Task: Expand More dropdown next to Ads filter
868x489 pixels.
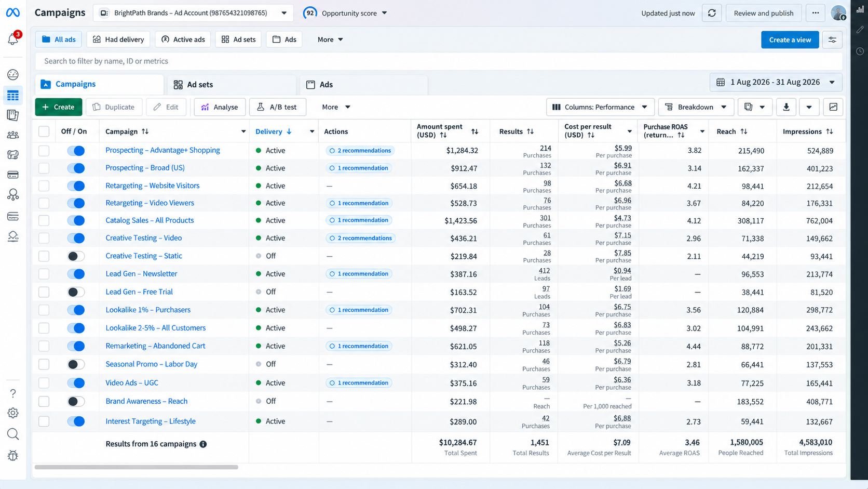Action: coord(330,39)
